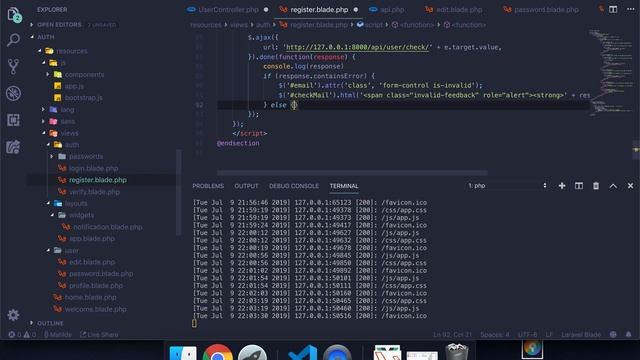
Task: Maximize the panel with the up chevron
Action: [613, 186]
